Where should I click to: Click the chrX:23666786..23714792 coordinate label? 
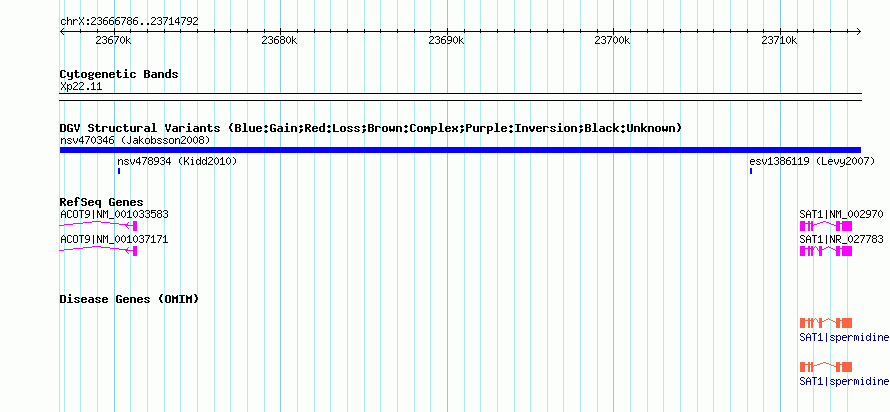point(129,22)
